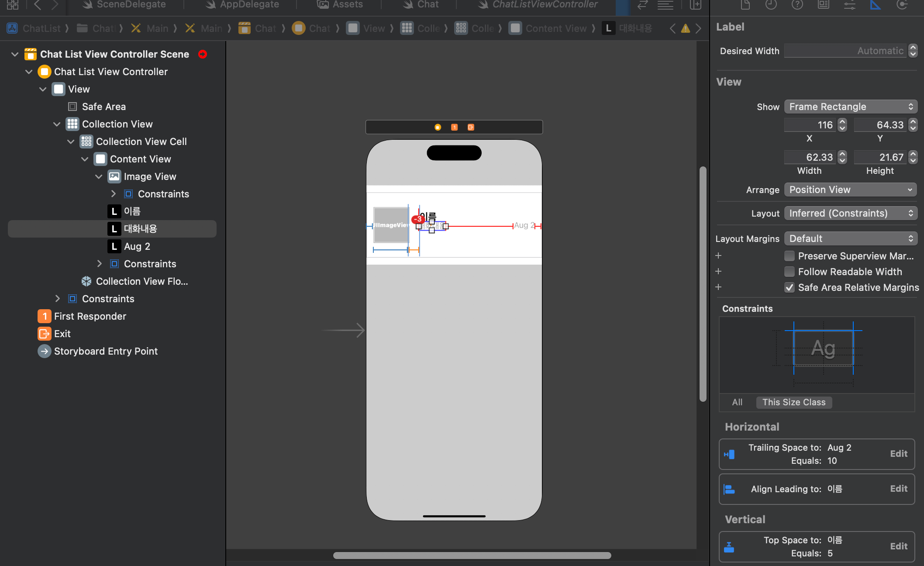The image size is (924, 566).
Task: Click the yellow warning triangle in jump bar
Action: click(686, 28)
